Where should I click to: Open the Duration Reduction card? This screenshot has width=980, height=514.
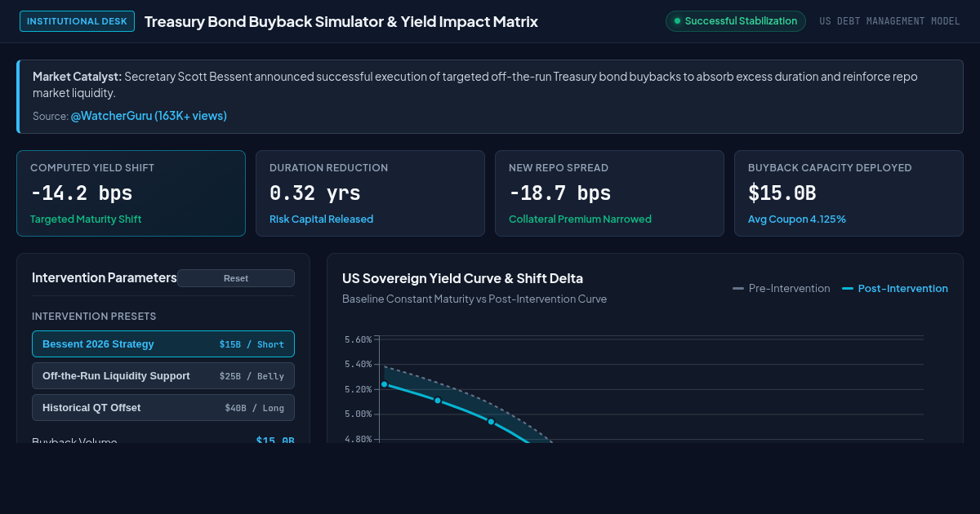click(370, 193)
